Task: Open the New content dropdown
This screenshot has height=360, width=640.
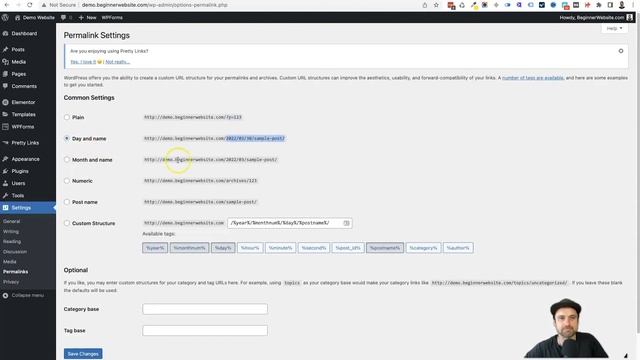Action: (x=87, y=18)
